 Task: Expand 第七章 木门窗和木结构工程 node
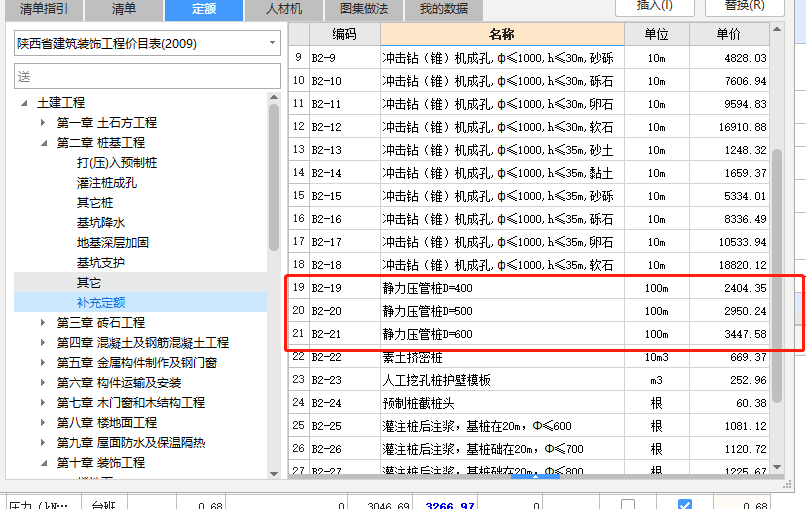click(43, 403)
